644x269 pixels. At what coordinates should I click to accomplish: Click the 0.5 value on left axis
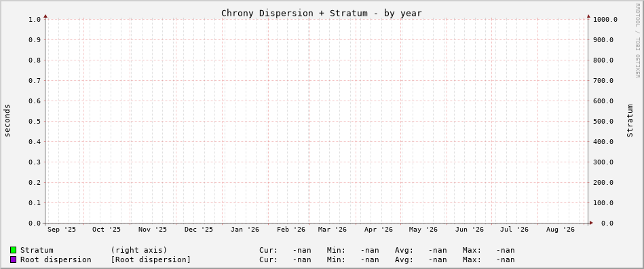coord(35,122)
